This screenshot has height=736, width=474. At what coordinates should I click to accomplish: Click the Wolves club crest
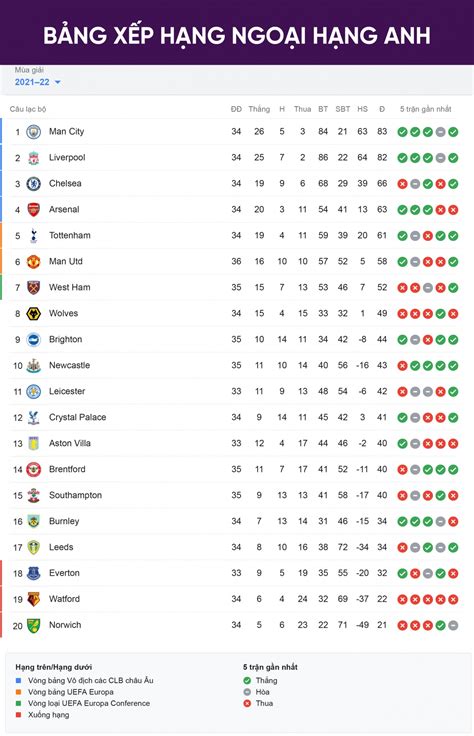pos(33,314)
